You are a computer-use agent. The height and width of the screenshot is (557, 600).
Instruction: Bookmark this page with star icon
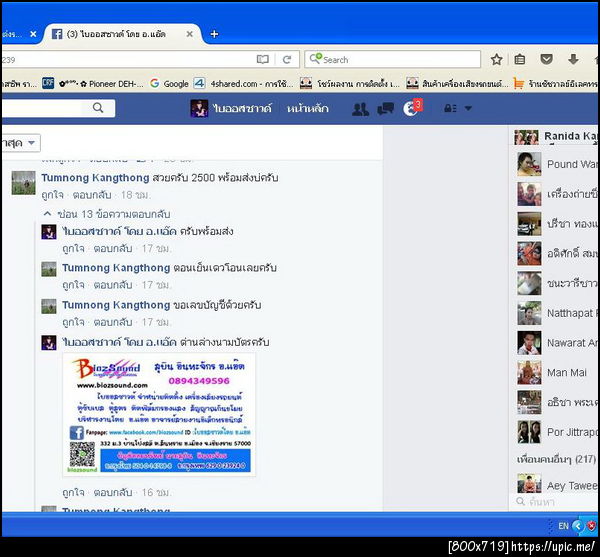coord(496,59)
